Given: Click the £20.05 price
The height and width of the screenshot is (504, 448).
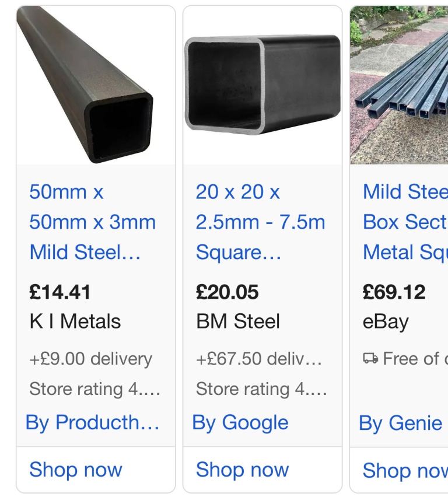Looking at the screenshot, I should 228,292.
